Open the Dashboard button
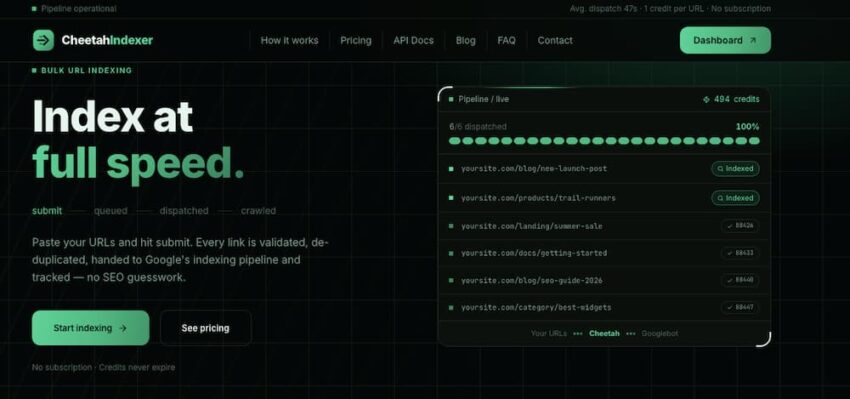Screen dimensions: 850x399 click(x=725, y=40)
